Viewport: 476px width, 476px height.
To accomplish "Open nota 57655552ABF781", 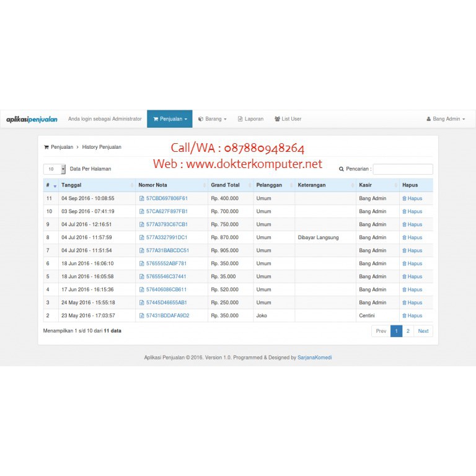I will (x=166, y=264).
